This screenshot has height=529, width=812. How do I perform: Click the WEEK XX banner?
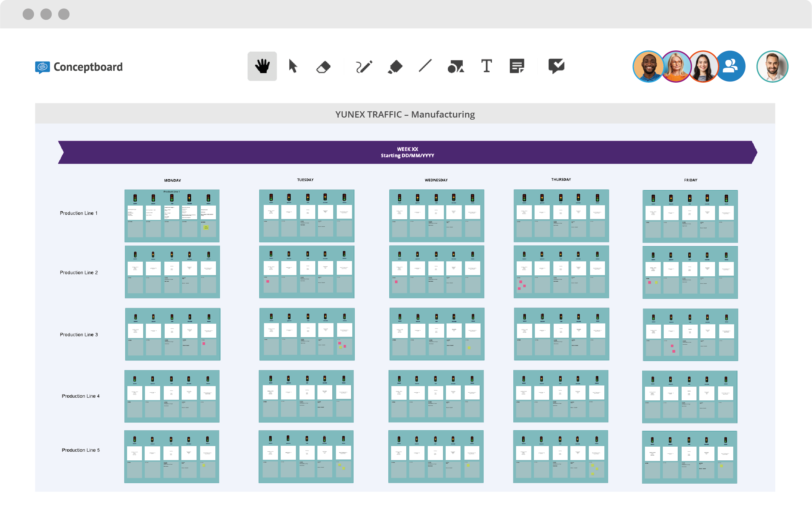click(x=407, y=152)
